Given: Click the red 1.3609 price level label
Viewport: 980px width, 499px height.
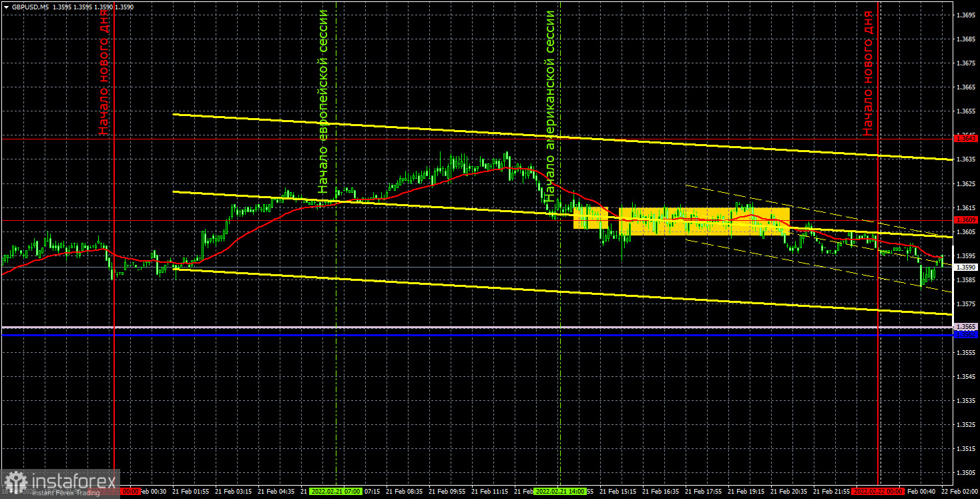Looking at the screenshot, I should click(966, 219).
